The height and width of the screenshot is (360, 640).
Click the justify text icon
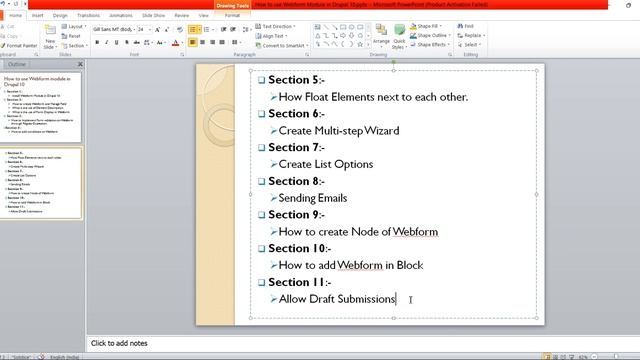[222, 42]
